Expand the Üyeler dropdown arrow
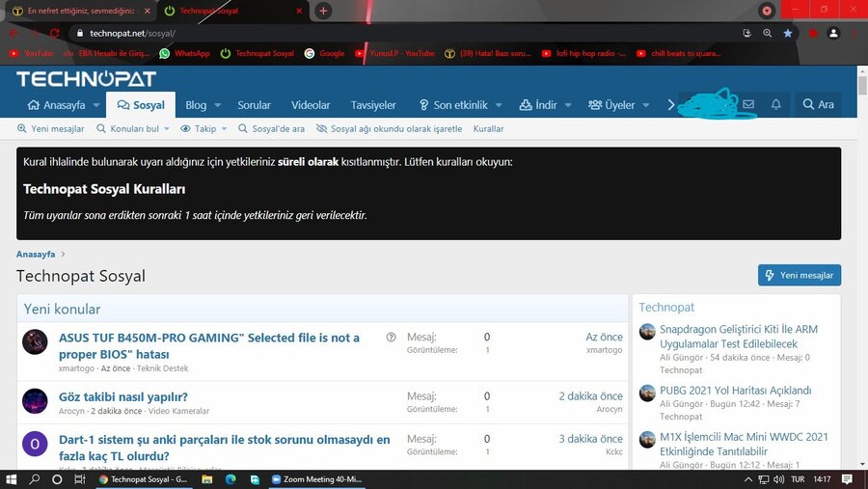 (646, 105)
